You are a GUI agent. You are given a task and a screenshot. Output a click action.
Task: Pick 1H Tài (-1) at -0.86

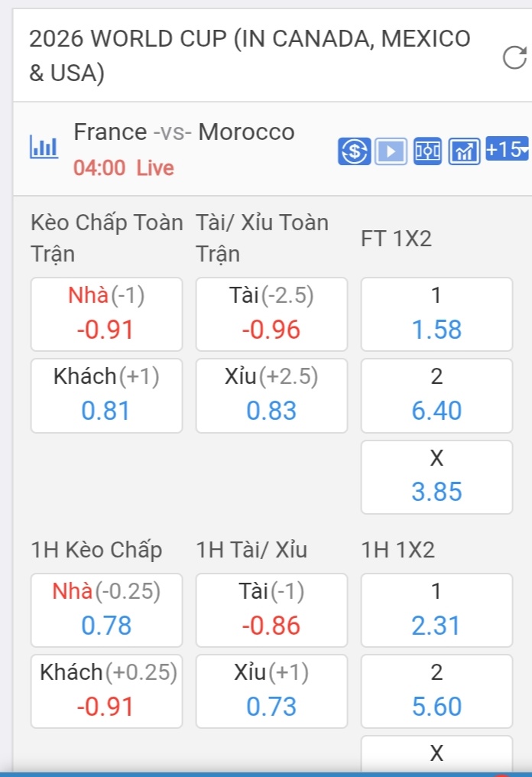click(x=271, y=610)
